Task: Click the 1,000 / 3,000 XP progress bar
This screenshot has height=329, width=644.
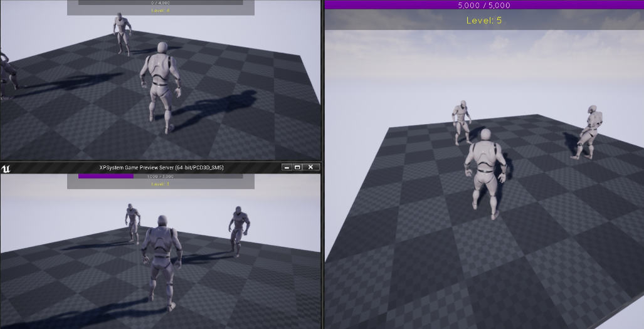Action: click(161, 176)
